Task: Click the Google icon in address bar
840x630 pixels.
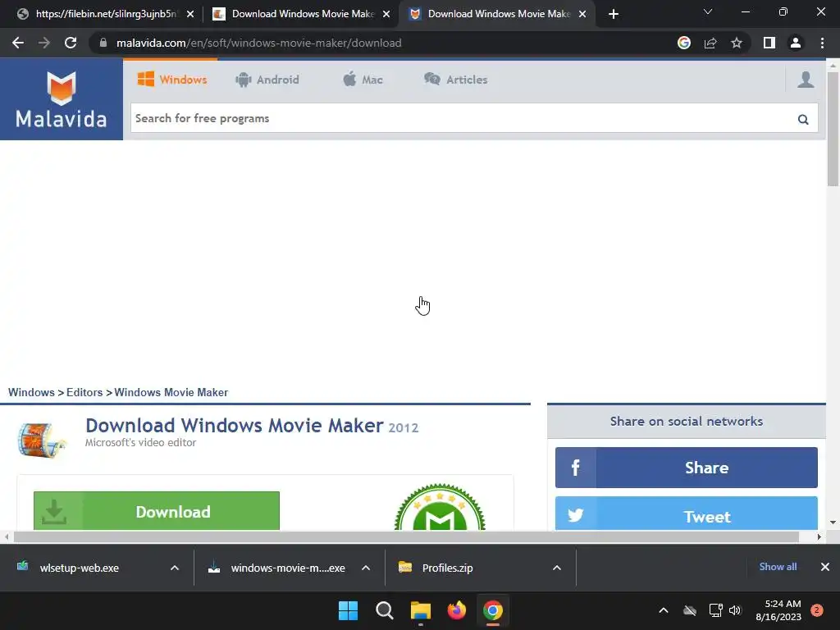Action: point(683,43)
